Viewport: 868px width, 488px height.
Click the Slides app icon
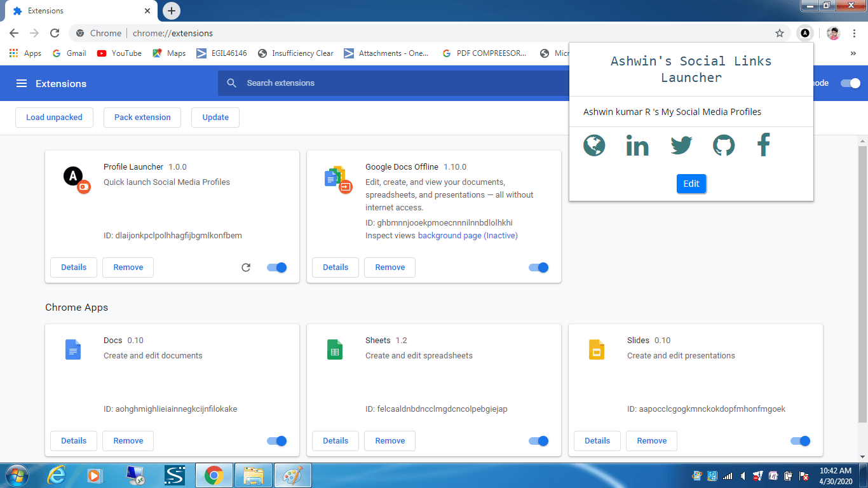coord(597,349)
